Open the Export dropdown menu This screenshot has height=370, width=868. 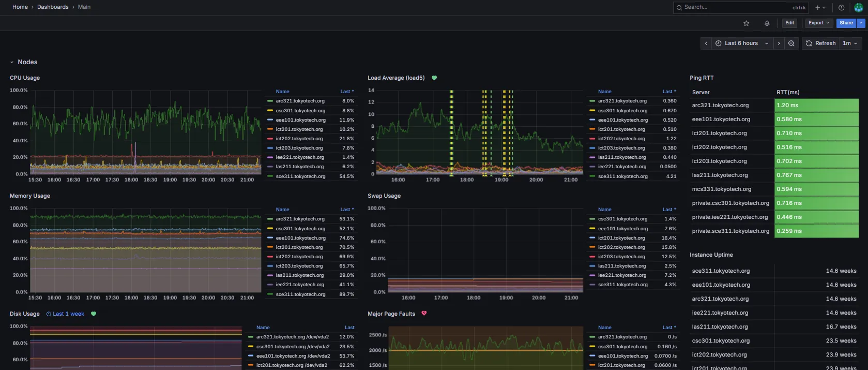point(818,23)
